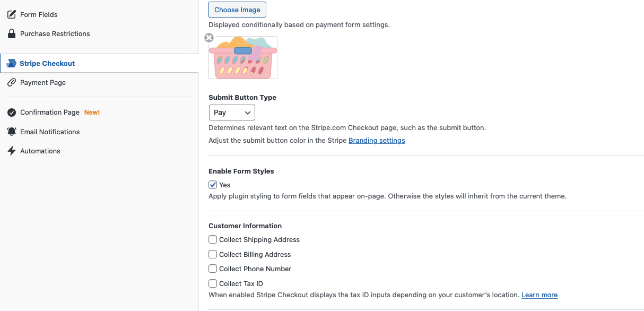This screenshot has width=644, height=311.
Task: Check Collect Billing Address option
Action: coord(213,254)
